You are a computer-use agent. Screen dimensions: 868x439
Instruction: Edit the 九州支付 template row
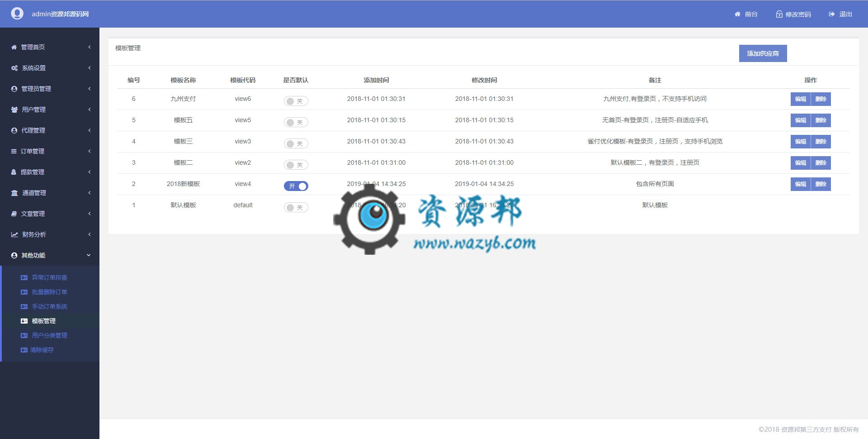coord(800,99)
